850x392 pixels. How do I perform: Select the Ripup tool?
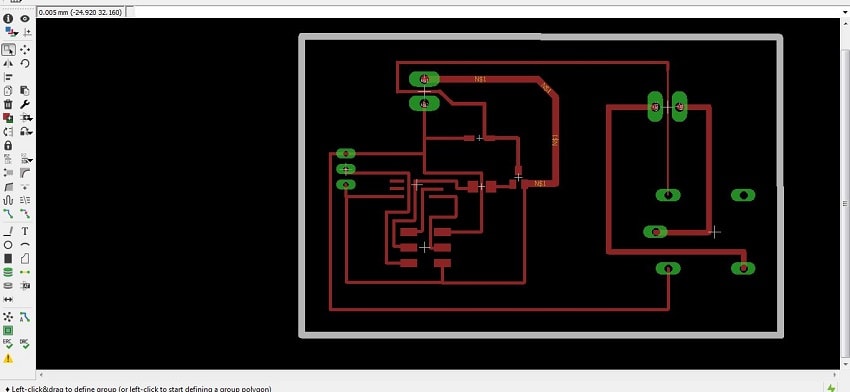[x=25, y=214]
